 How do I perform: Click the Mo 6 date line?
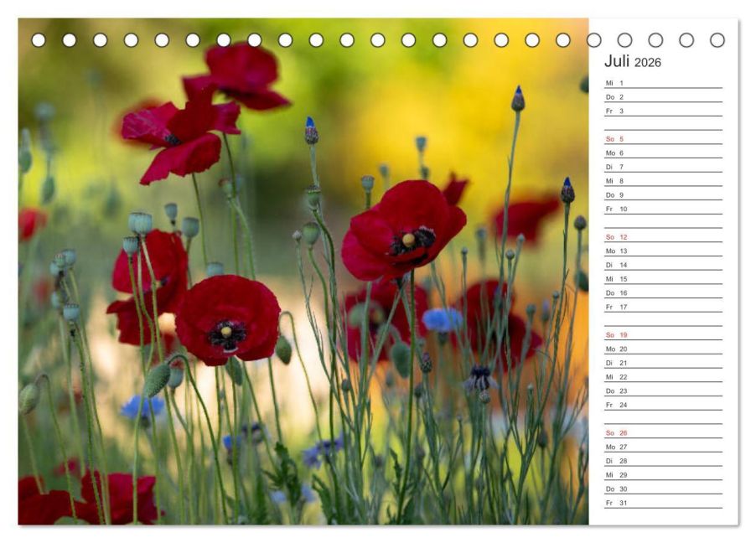(x=664, y=153)
